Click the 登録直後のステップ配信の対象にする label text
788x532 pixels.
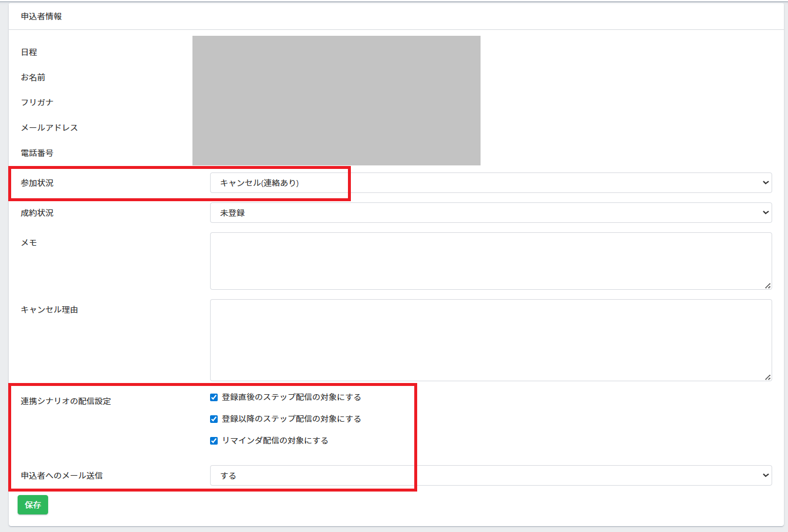pos(292,397)
